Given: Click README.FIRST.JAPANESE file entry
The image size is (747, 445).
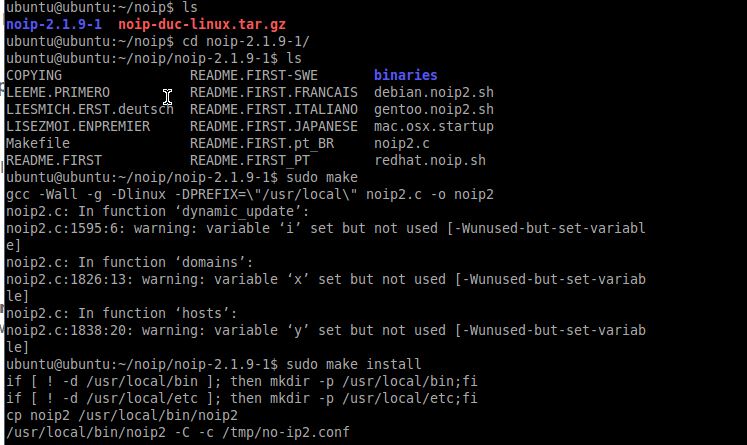Looking at the screenshot, I should 274,126.
